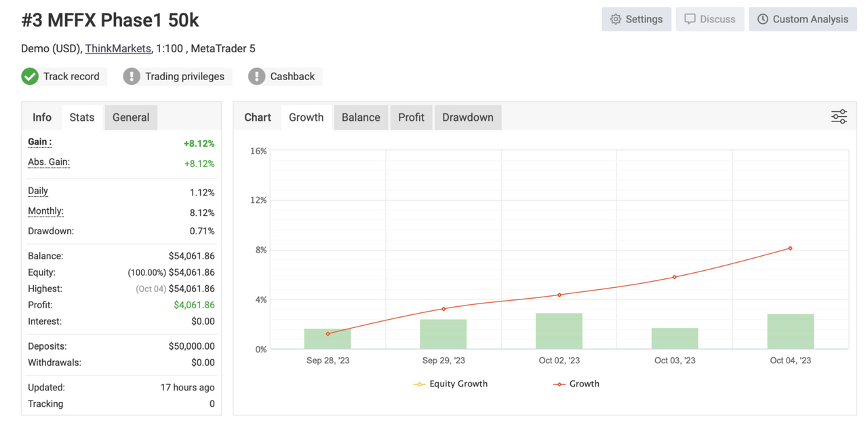Open chart options sliders icon

coord(839,117)
